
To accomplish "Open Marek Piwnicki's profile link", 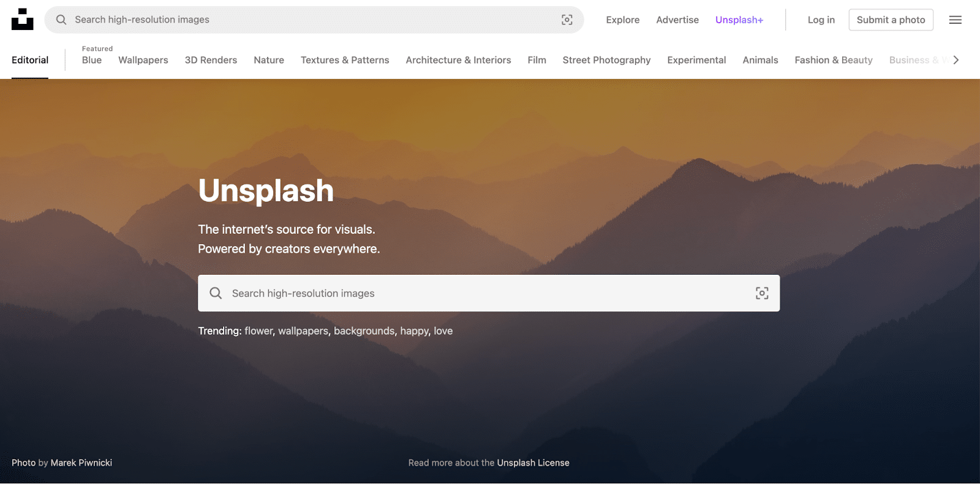I will pyautogui.click(x=81, y=463).
